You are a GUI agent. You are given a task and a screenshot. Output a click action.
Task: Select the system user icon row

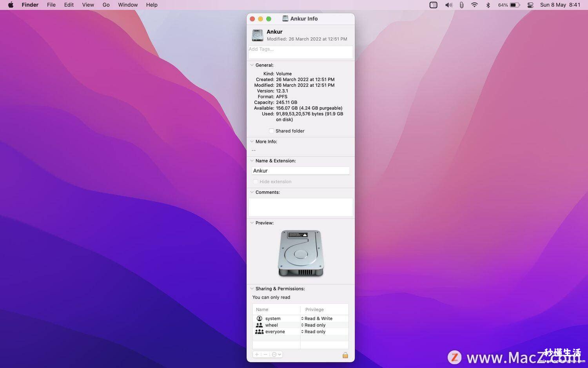[x=259, y=319]
